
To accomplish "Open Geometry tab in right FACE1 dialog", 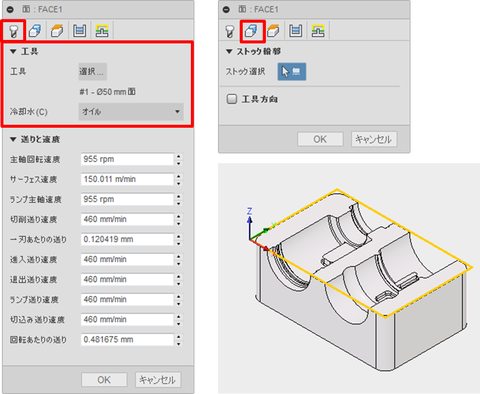I will (x=252, y=31).
